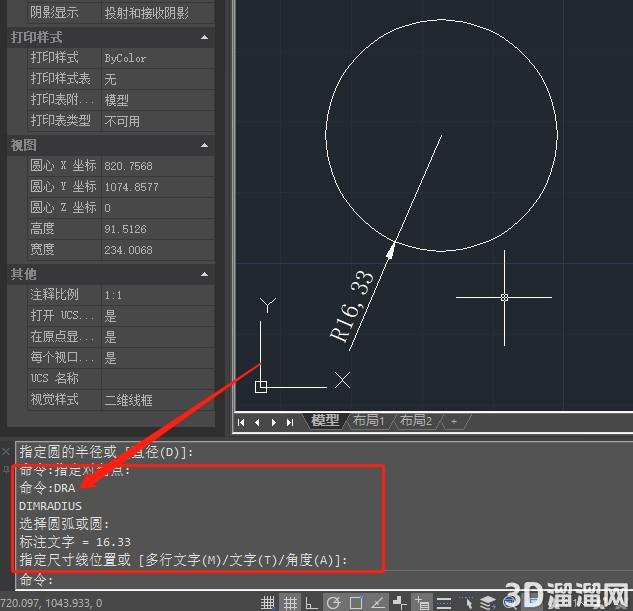Go to previous layout tab arrow
Image resolution: width=633 pixels, height=611 pixels.
(x=257, y=422)
